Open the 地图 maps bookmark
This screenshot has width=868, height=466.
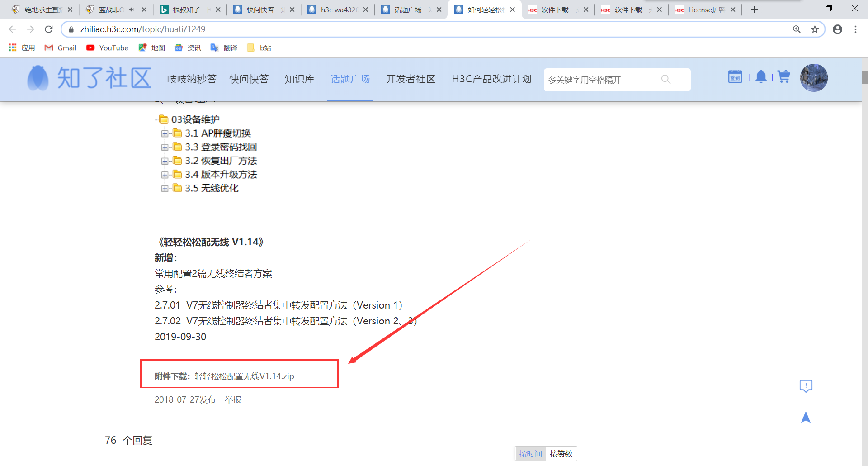[151, 48]
